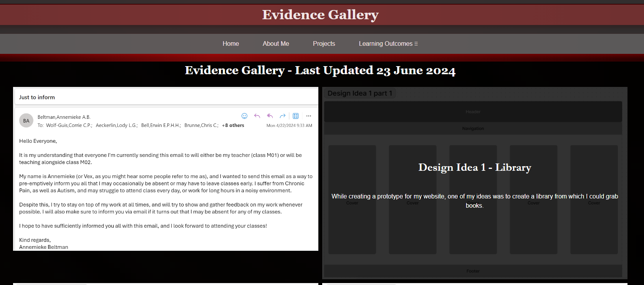
Task: Go to the About Me page
Action: 276,44
